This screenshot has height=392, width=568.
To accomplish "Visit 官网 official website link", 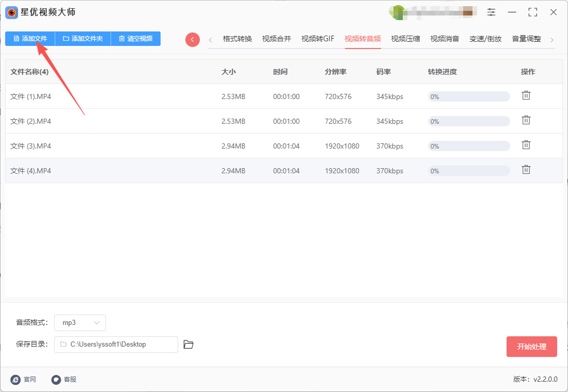I will tap(23, 380).
